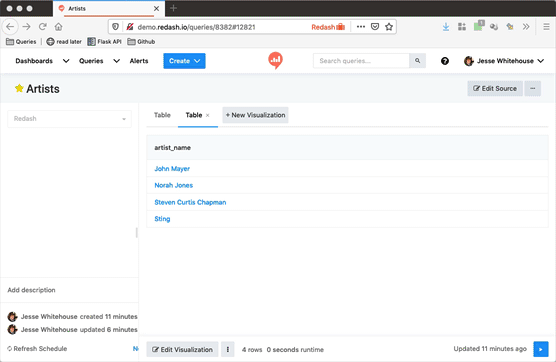Click Updated 11 minutes ago text

(490, 349)
